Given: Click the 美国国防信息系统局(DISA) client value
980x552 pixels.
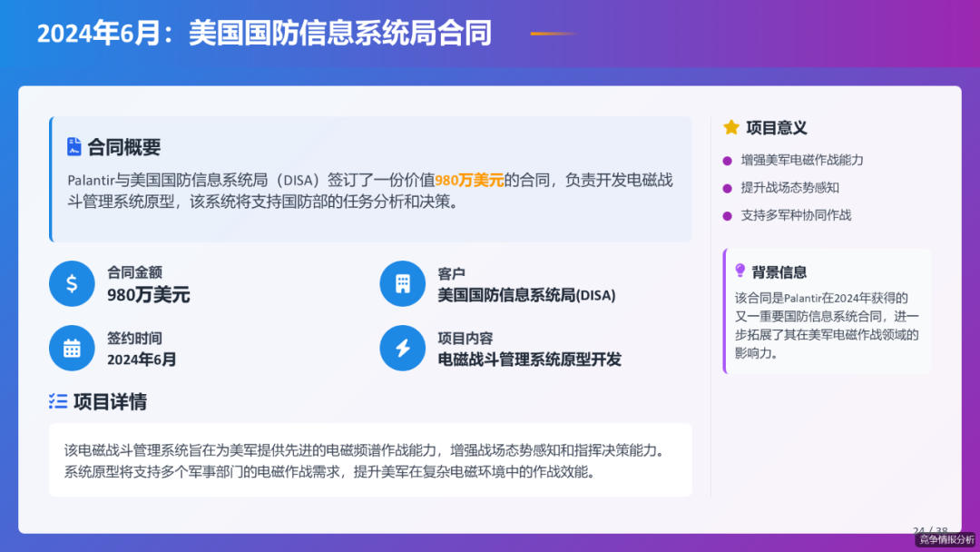Looking at the screenshot, I should (526, 295).
